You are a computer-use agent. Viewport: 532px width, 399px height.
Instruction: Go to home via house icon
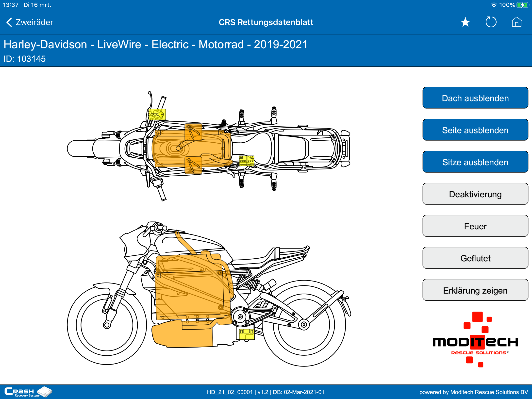(x=516, y=22)
